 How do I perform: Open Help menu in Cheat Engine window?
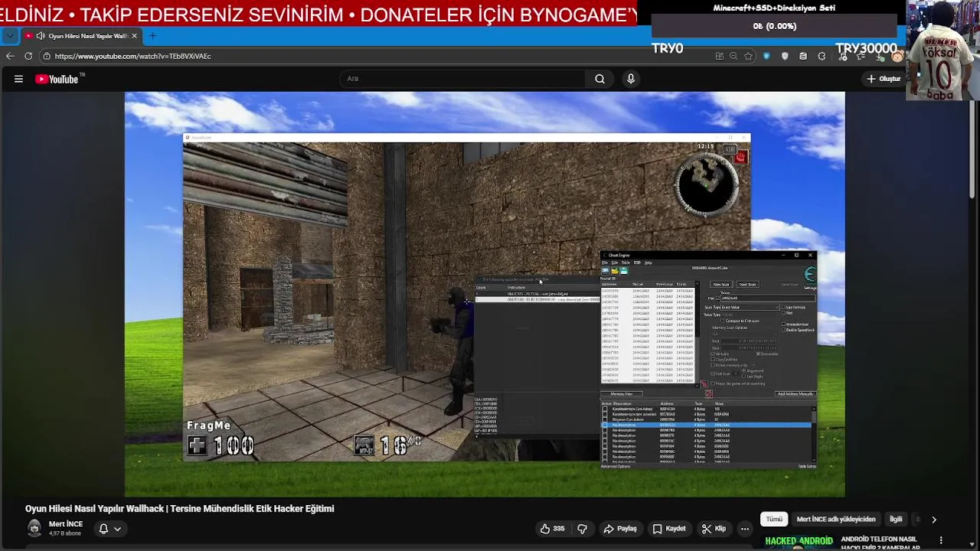point(648,262)
